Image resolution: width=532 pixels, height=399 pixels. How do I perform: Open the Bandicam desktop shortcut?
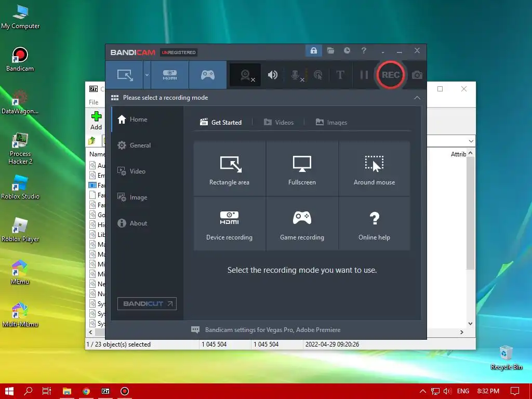pos(20,59)
